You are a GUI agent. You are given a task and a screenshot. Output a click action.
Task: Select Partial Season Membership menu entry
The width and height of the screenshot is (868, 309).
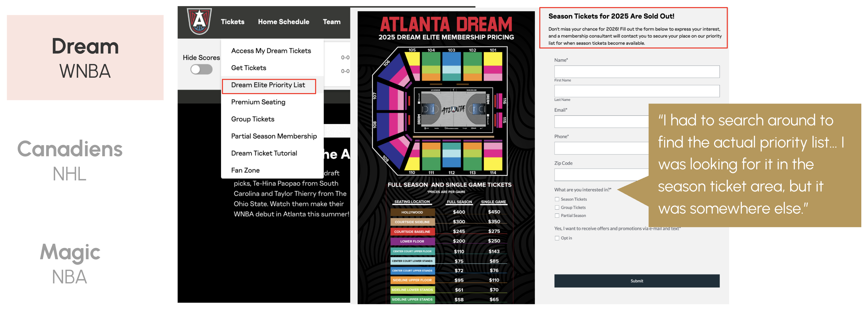click(x=274, y=136)
